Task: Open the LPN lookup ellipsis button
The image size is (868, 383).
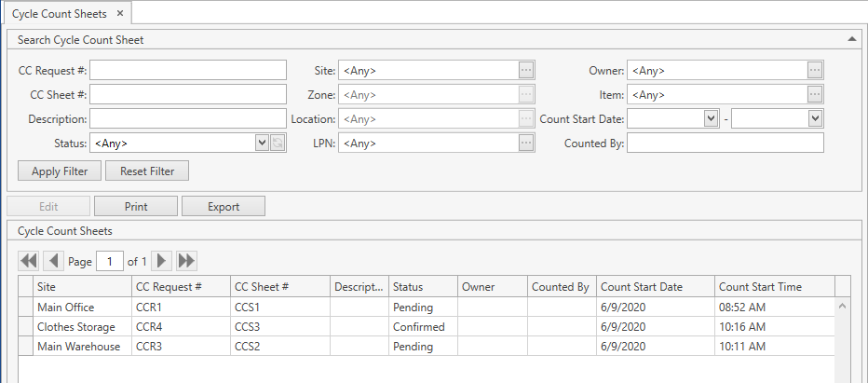Action: point(526,144)
